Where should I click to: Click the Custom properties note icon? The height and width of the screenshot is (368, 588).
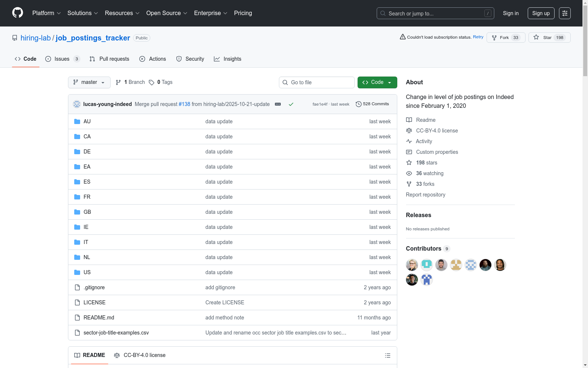[x=409, y=152]
